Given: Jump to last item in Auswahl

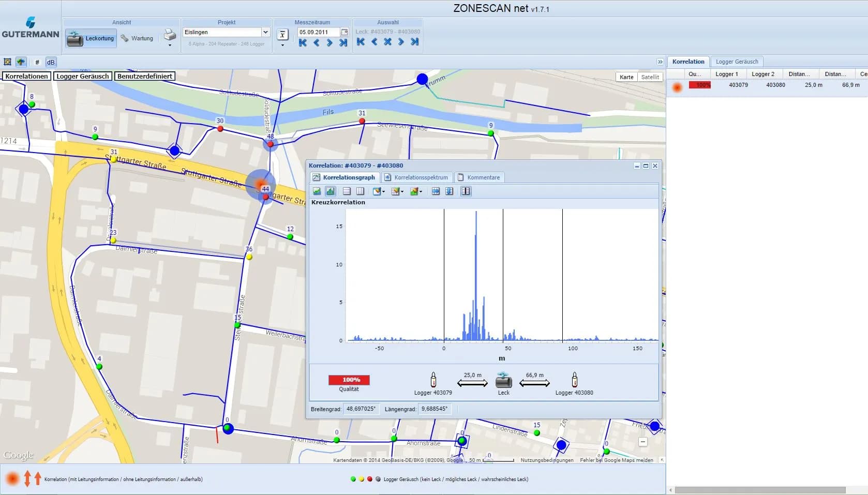Looking at the screenshot, I should pos(414,42).
